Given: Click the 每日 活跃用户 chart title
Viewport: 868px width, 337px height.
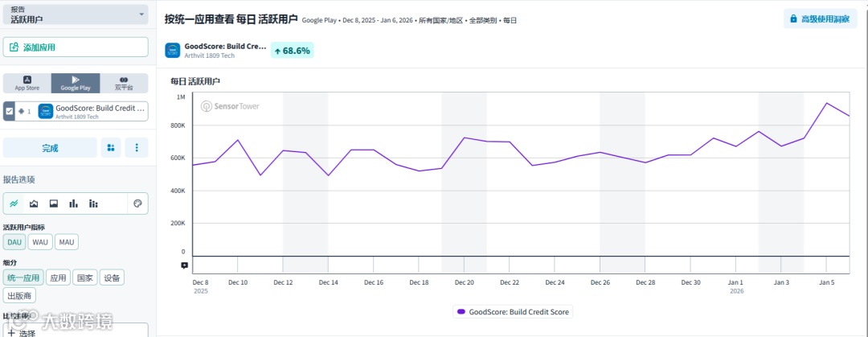Looking at the screenshot, I should 196,81.
